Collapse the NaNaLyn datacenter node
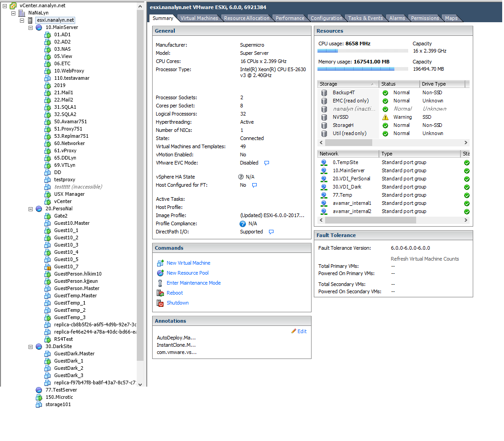Screen dimensions: 504x441 (13, 13)
